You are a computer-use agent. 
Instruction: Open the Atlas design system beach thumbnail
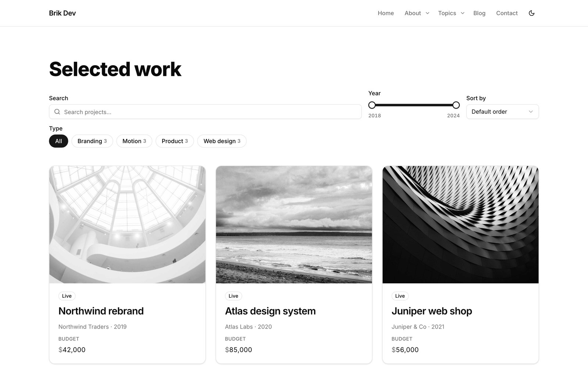click(x=294, y=224)
